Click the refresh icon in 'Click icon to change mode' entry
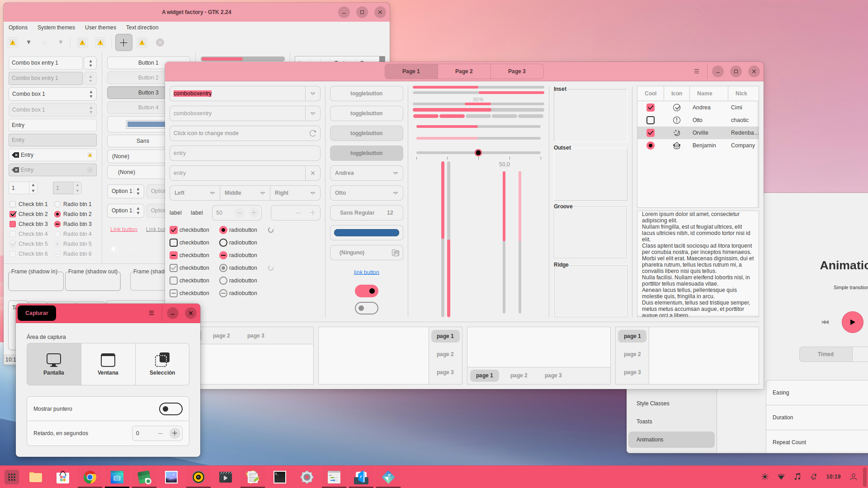 point(313,133)
